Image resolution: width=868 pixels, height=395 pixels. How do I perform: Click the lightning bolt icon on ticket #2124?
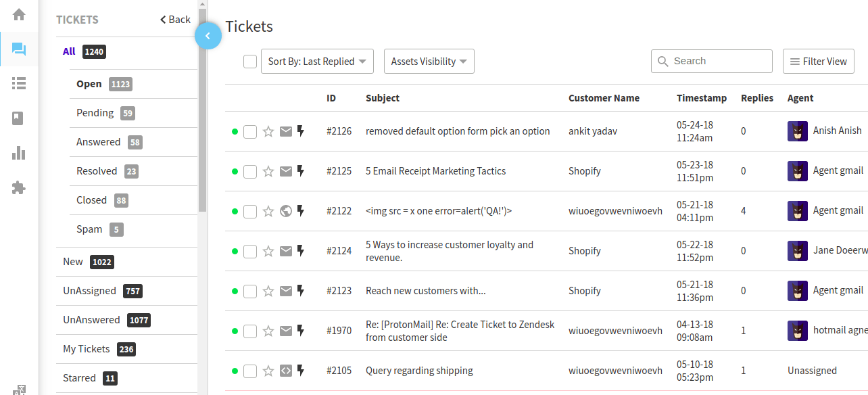(301, 251)
